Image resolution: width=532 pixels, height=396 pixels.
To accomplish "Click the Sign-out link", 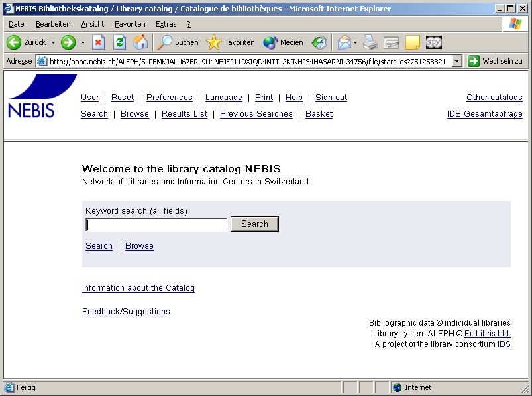I will 331,98.
